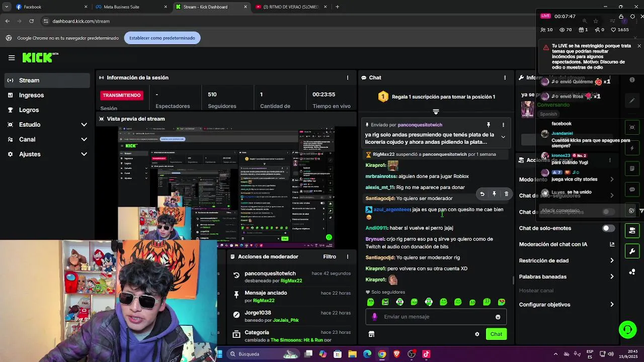Open the Filtro dropdown

(x=330, y=256)
